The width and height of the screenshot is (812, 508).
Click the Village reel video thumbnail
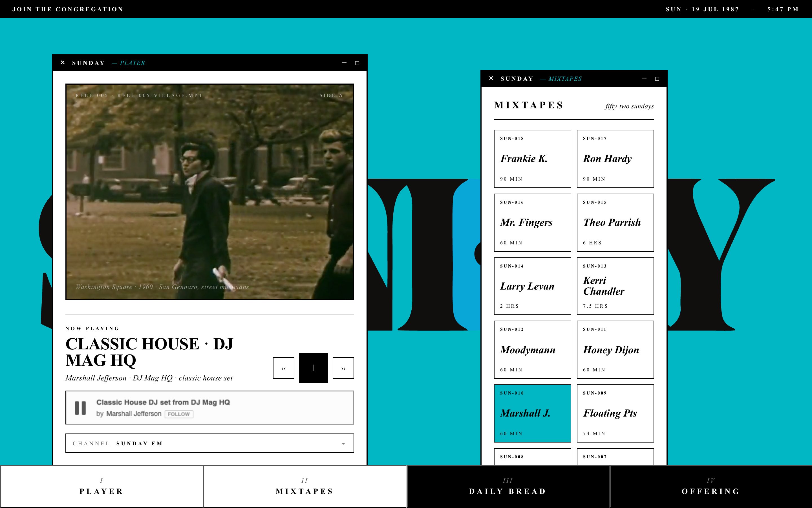pyautogui.click(x=210, y=192)
